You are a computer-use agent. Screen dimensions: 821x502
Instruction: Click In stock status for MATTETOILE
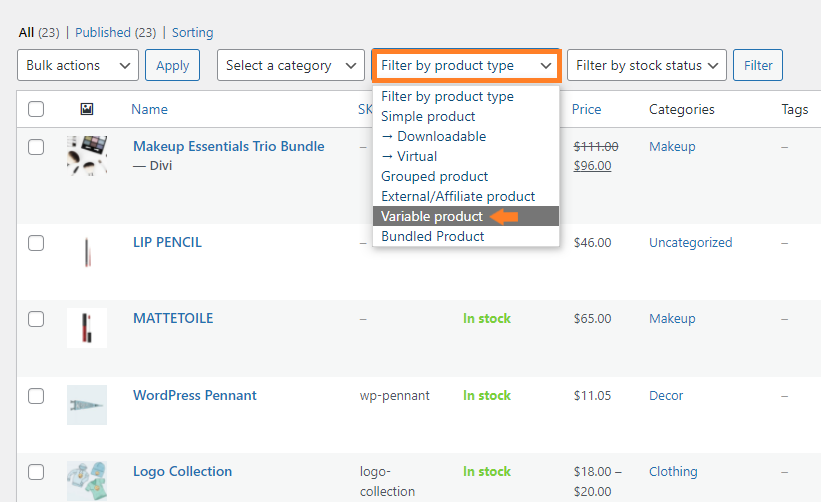point(487,318)
